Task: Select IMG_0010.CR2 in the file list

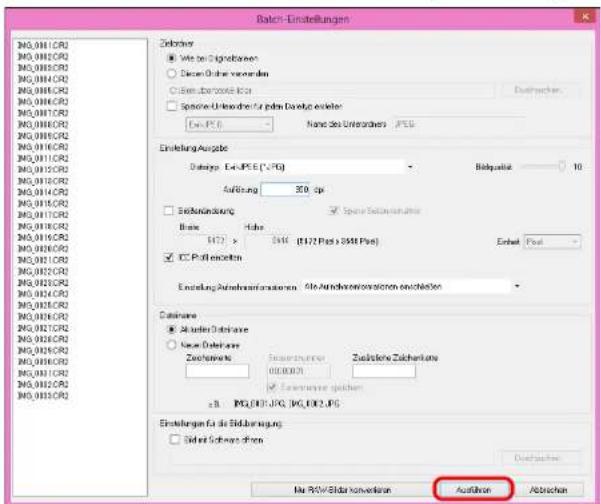Action: pos(43,147)
